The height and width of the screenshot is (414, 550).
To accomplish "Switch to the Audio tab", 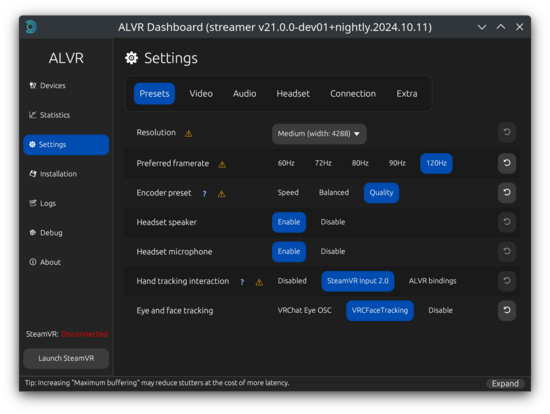I will pos(244,94).
